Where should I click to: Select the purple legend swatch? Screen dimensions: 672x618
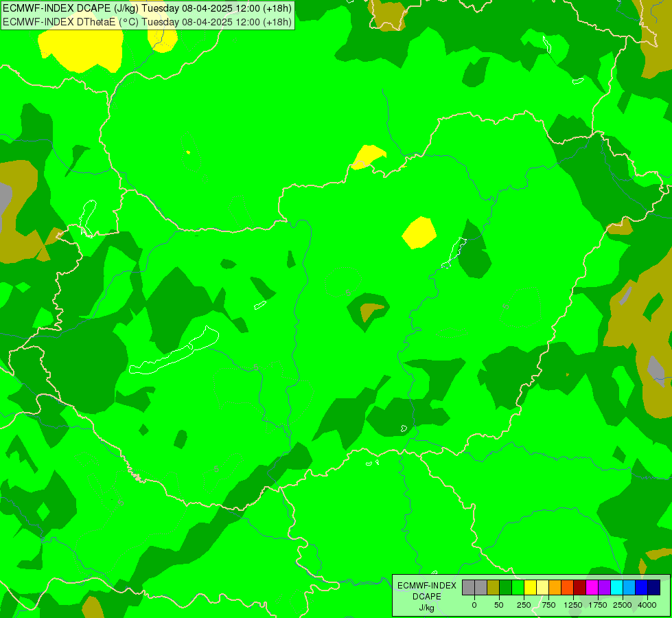(x=605, y=588)
